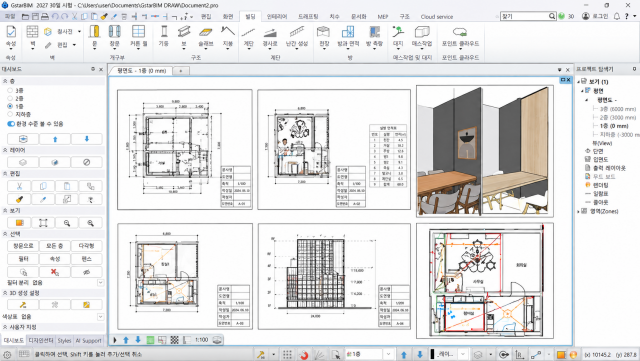
Task: Click the 모든 층 selection button
Action: point(55,246)
